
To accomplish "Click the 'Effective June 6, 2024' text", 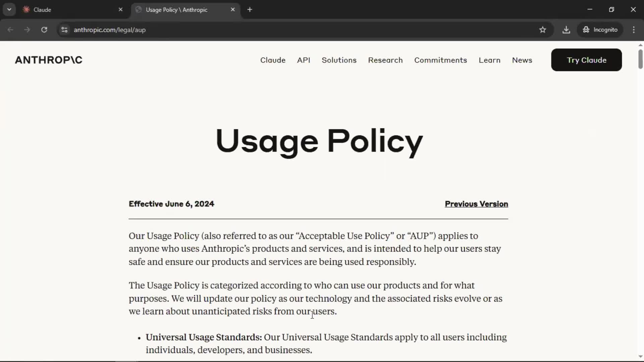I will coord(171,204).
